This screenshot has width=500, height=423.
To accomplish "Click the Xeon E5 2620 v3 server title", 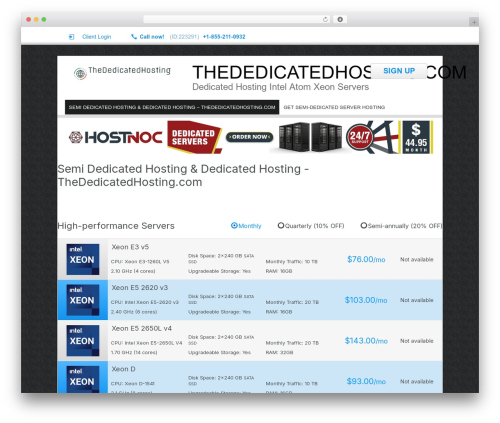I will click(140, 288).
